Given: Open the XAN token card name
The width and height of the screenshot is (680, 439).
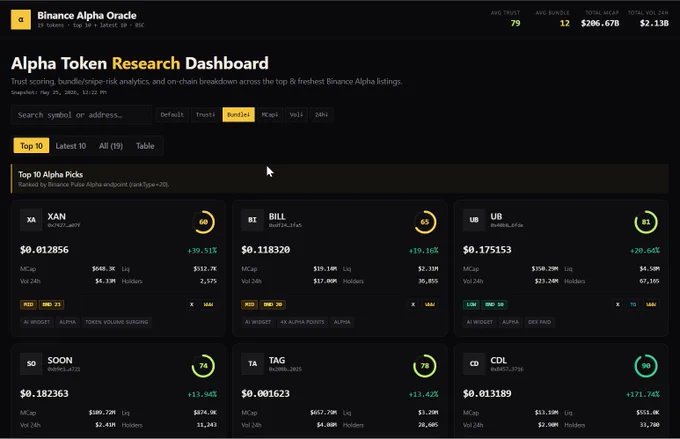Looking at the screenshot, I should pos(57,216).
